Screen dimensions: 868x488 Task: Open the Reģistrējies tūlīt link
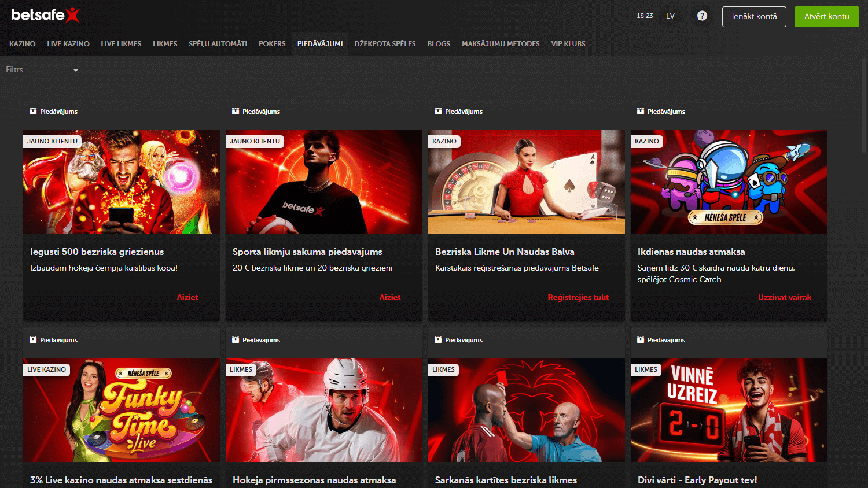[578, 297]
